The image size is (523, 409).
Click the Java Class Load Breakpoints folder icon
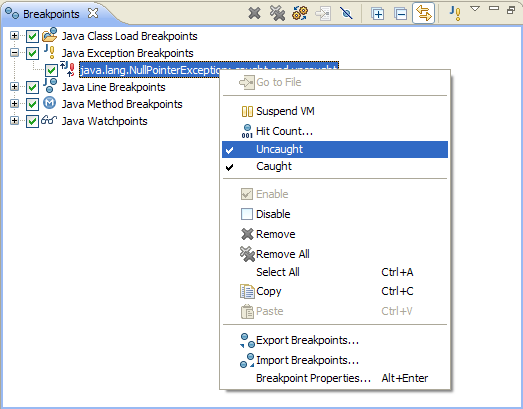[50, 35]
